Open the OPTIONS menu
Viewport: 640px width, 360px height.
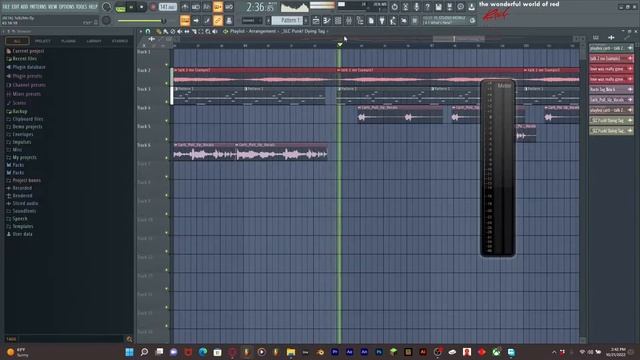(67, 7)
